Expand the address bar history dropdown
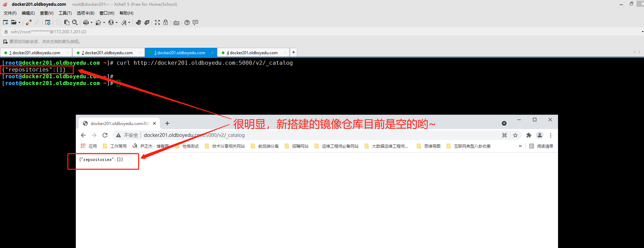This screenshot has width=644, height=248. (x=642, y=32)
